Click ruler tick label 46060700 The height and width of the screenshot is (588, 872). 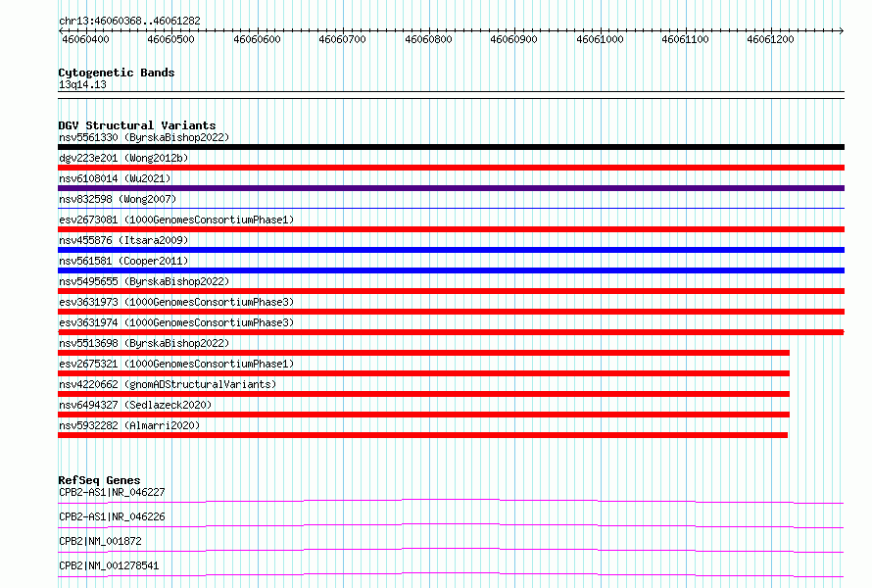tap(342, 39)
